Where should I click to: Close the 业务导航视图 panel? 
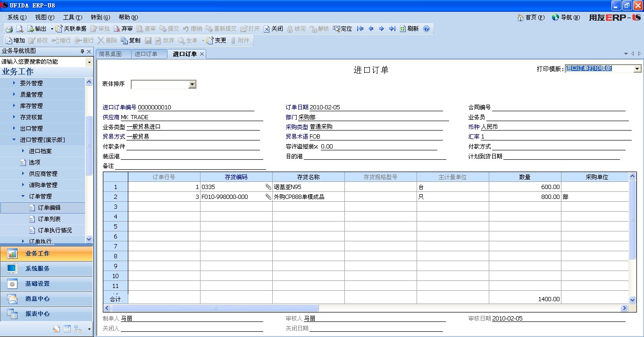[89, 51]
